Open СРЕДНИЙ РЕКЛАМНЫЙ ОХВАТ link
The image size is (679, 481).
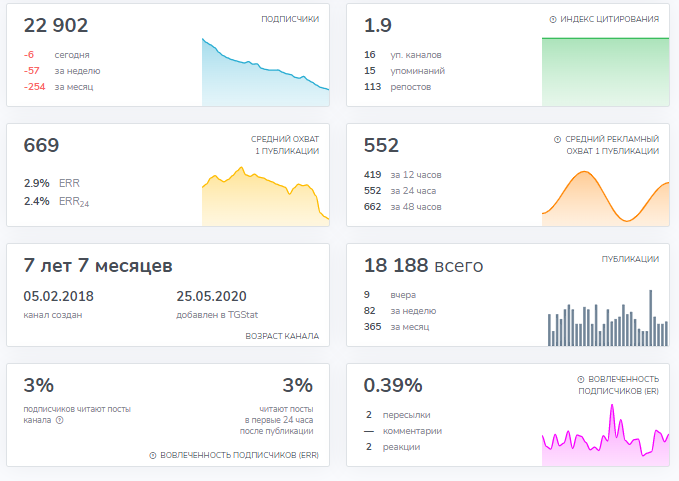611,145
